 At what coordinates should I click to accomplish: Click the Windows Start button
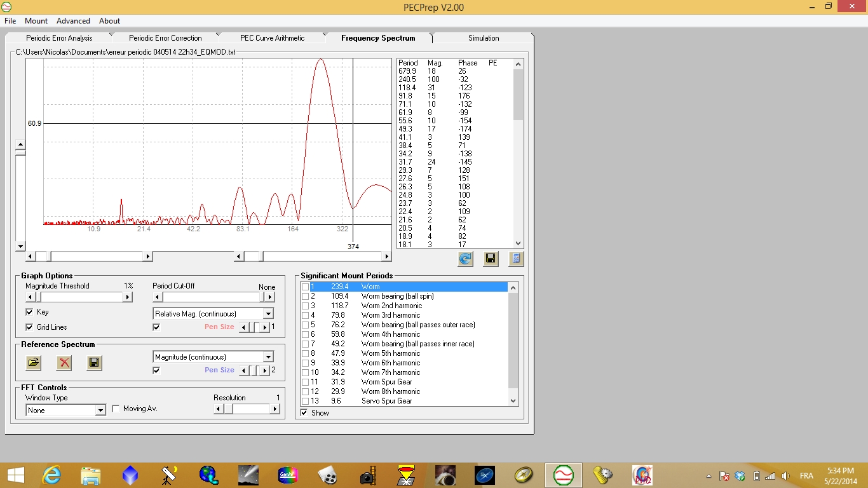[15, 475]
